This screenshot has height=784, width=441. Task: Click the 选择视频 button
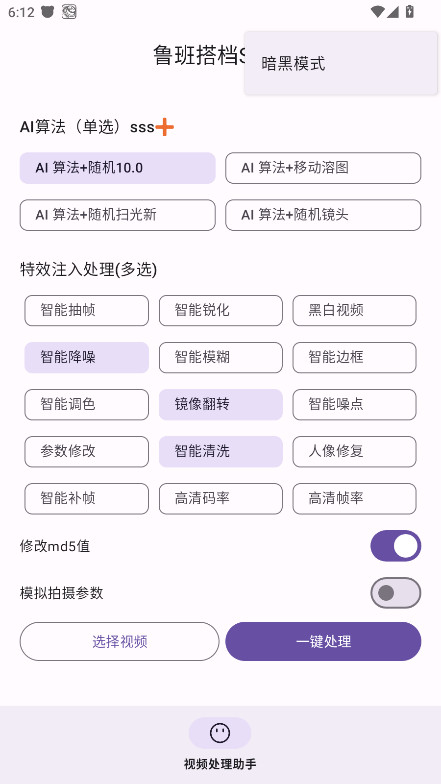pos(120,642)
